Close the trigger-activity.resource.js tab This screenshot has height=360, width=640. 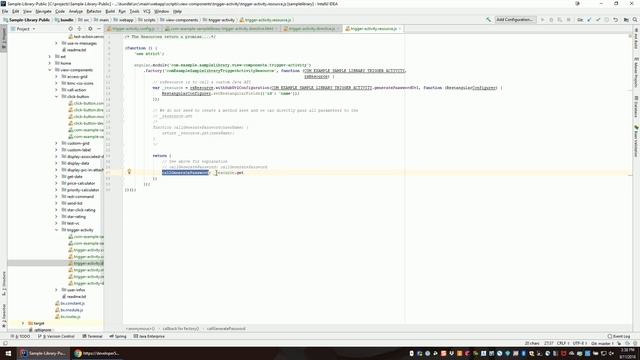click(x=400, y=29)
